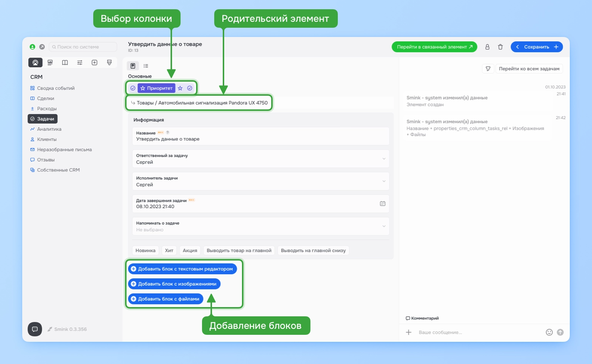
Task: Click the 'Информация' section heading
Action: click(149, 120)
